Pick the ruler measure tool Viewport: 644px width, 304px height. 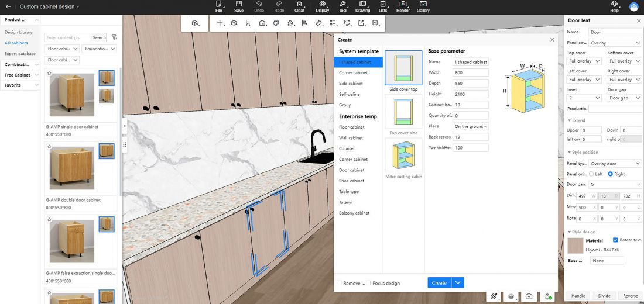319,23
